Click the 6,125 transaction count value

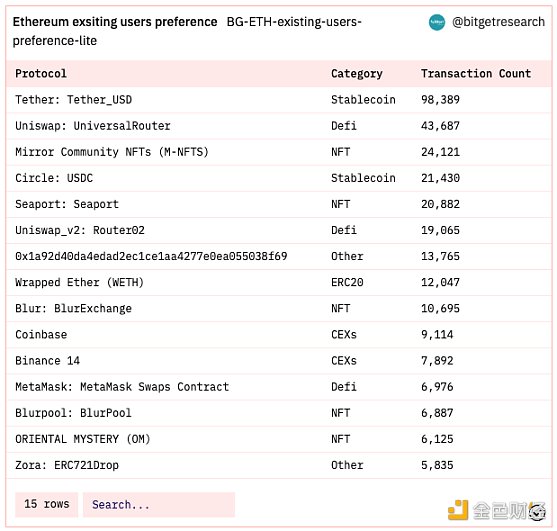pyautogui.click(x=437, y=439)
